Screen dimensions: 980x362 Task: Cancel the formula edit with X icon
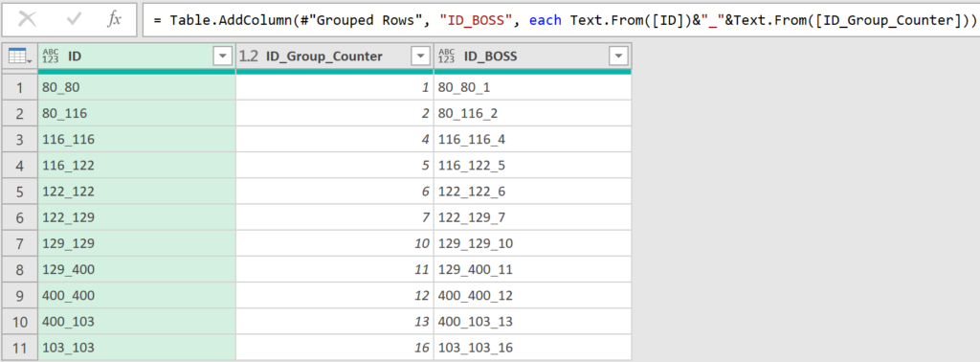click(27, 20)
